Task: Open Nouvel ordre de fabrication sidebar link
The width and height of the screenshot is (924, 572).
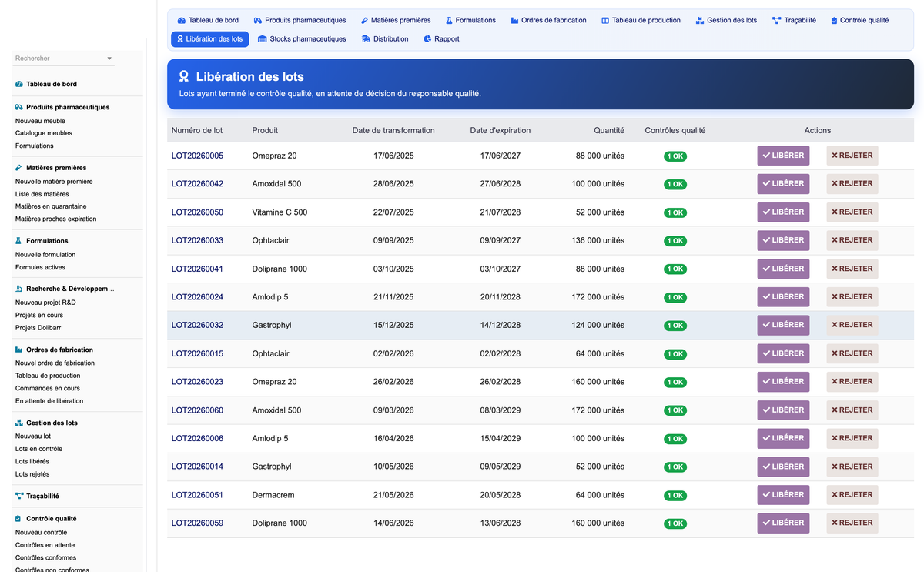Action: (55, 363)
